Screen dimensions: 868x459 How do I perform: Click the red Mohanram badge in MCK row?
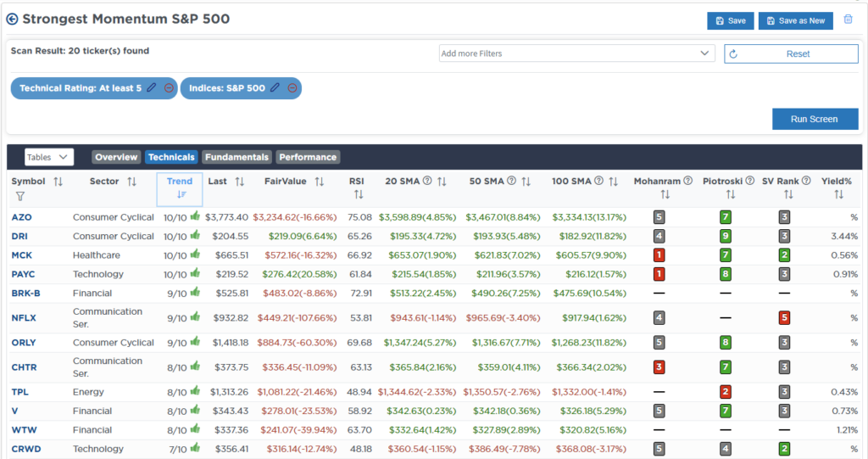[659, 255]
